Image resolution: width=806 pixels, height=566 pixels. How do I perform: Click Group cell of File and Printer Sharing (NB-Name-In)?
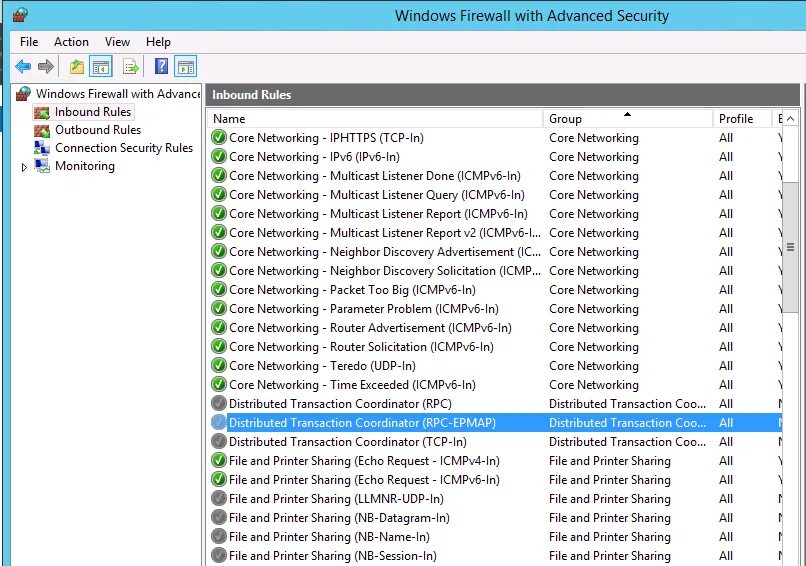[x=610, y=537]
